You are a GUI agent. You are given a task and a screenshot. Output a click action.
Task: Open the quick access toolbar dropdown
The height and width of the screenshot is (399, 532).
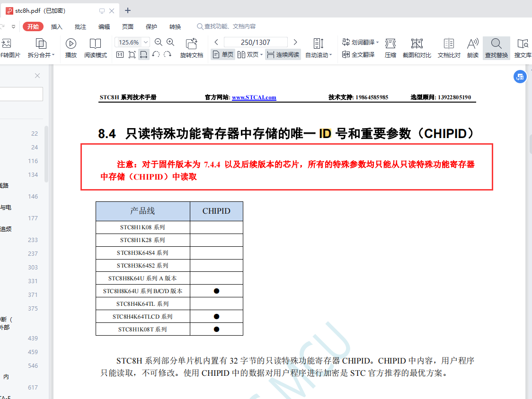[14, 26]
